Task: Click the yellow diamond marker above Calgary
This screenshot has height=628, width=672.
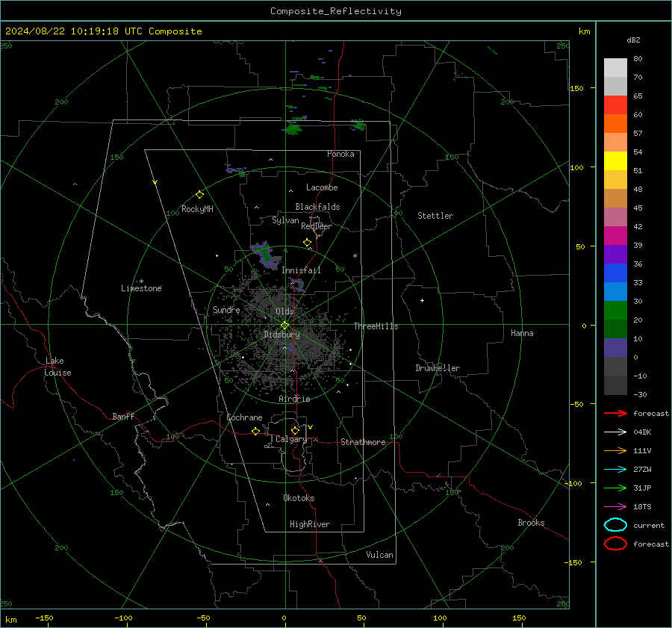Action: [x=295, y=430]
